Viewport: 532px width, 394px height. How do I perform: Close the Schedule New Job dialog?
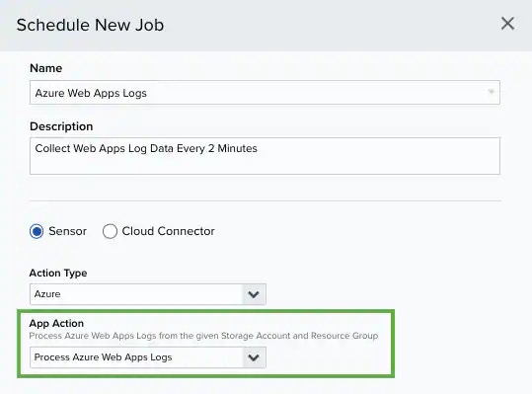(x=507, y=24)
